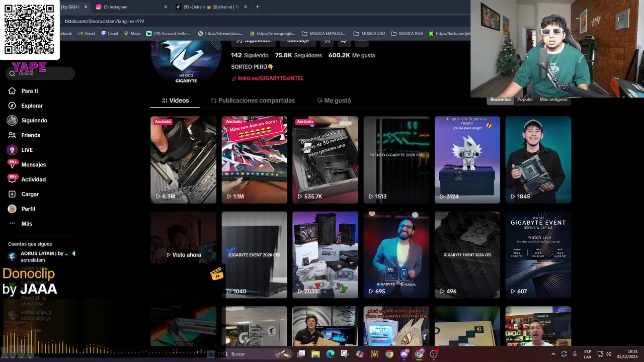Sort videos by Popular

pos(525,100)
